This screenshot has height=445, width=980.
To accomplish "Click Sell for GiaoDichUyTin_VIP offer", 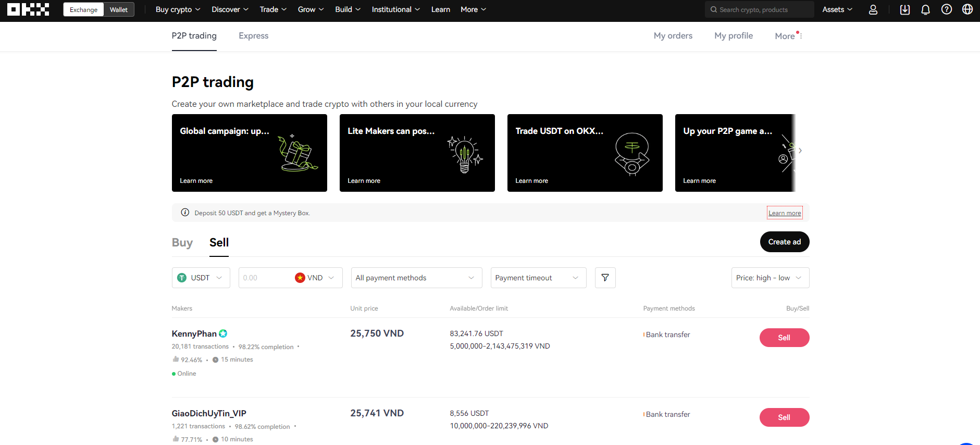I will (x=784, y=417).
